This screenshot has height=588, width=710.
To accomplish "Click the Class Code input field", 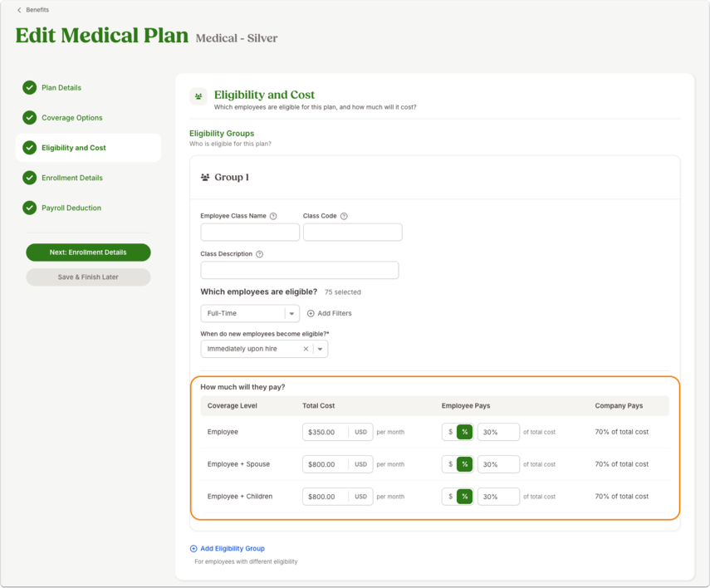I will [x=353, y=232].
